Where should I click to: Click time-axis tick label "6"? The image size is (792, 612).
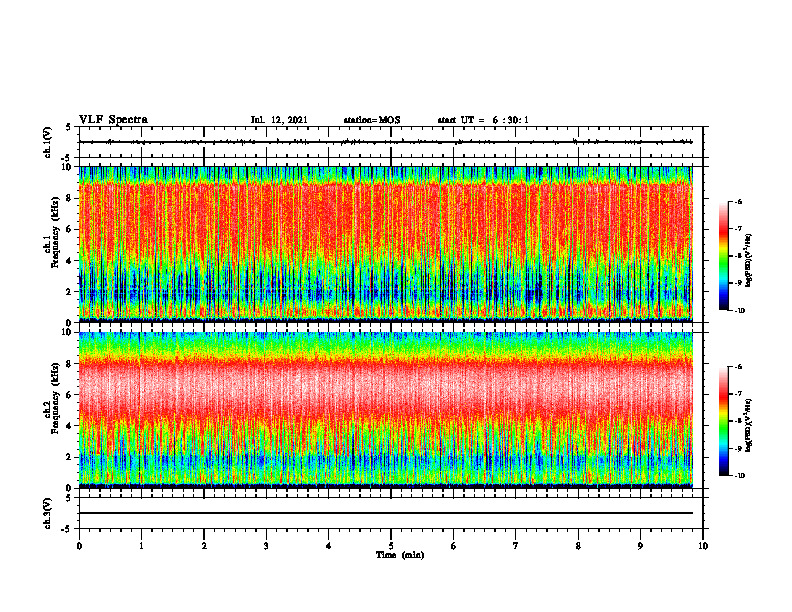[454, 546]
